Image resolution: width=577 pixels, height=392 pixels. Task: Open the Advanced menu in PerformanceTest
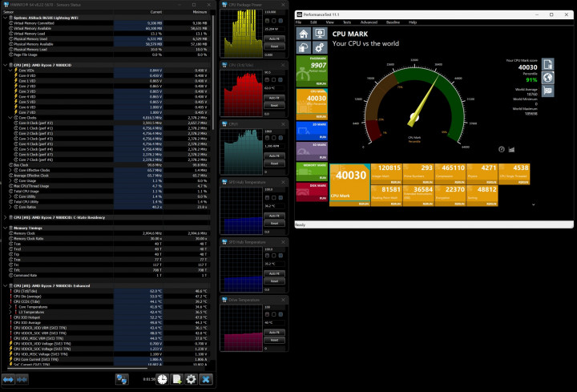click(369, 22)
